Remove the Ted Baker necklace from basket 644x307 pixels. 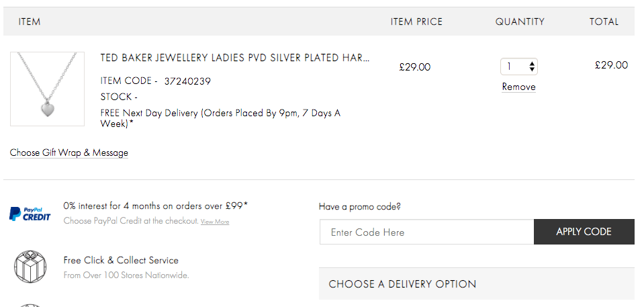tap(518, 87)
